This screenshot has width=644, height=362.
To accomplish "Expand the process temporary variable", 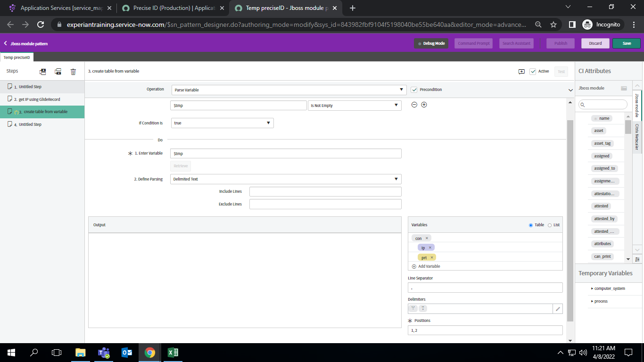I will pos(592,301).
